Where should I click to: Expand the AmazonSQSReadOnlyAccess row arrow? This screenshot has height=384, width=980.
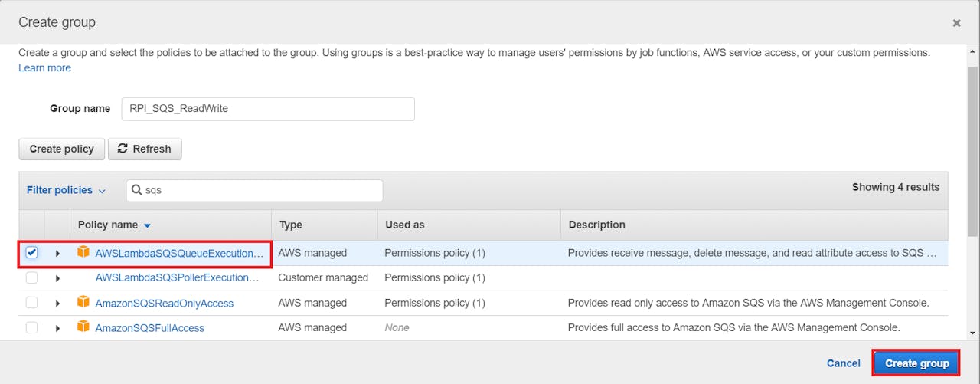click(57, 303)
